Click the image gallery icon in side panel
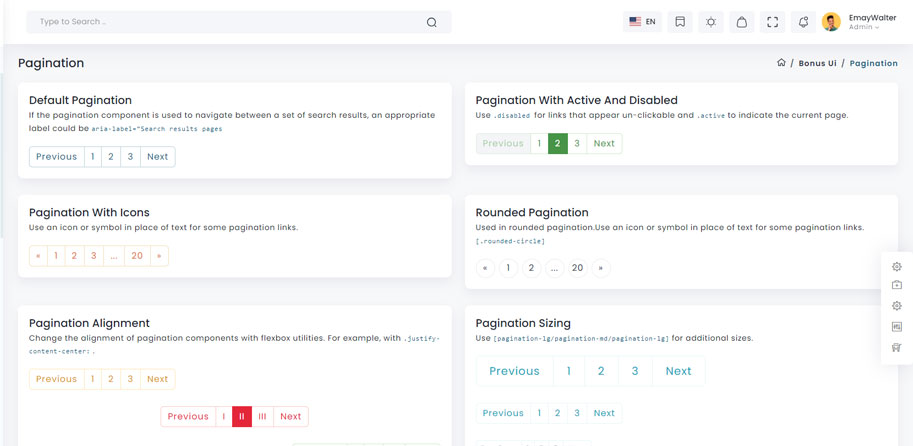This screenshot has width=913, height=446. point(897,327)
